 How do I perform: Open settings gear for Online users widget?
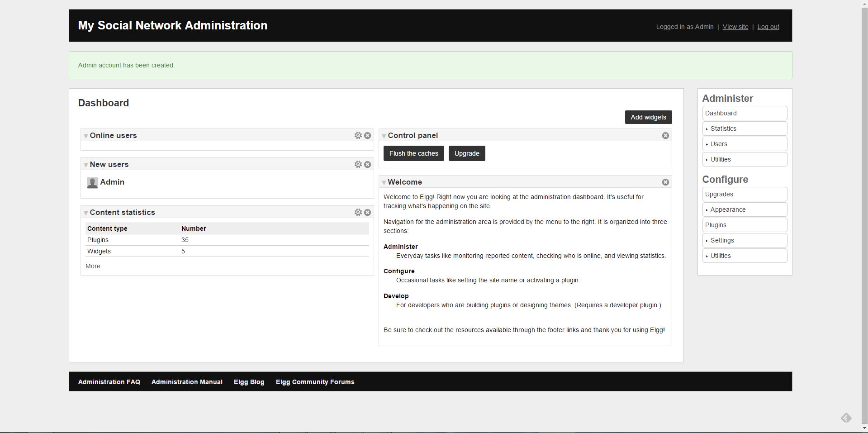point(358,135)
